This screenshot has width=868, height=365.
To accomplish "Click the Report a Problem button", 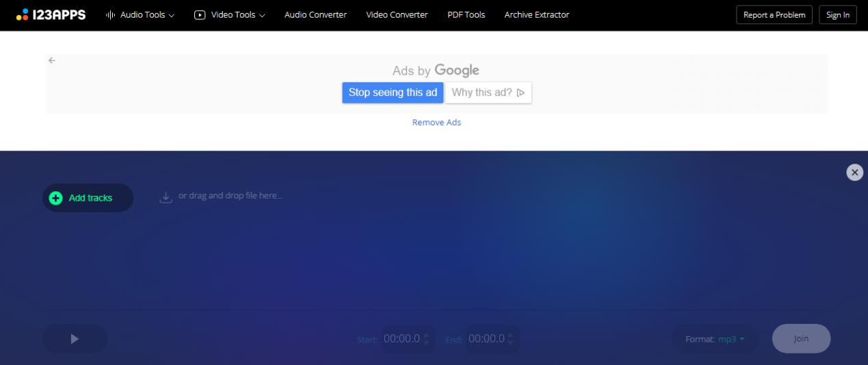I will [774, 15].
